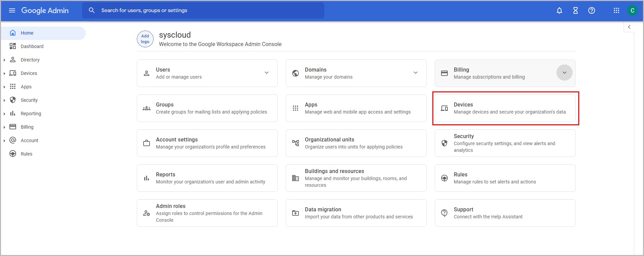Click the Billing card credit card icon
644x256 pixels.
pyautogui.click(x=444, y=73)
